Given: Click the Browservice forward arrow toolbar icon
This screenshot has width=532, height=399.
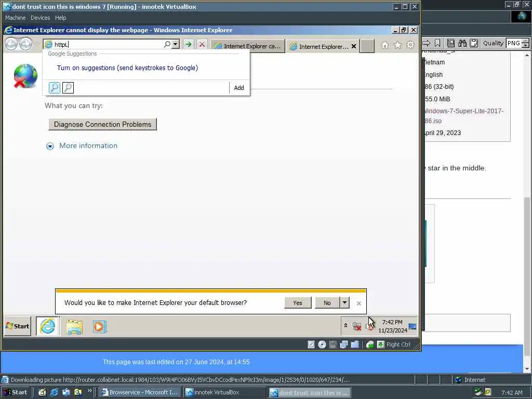Looking at the screenshot, I should [426, 43].
